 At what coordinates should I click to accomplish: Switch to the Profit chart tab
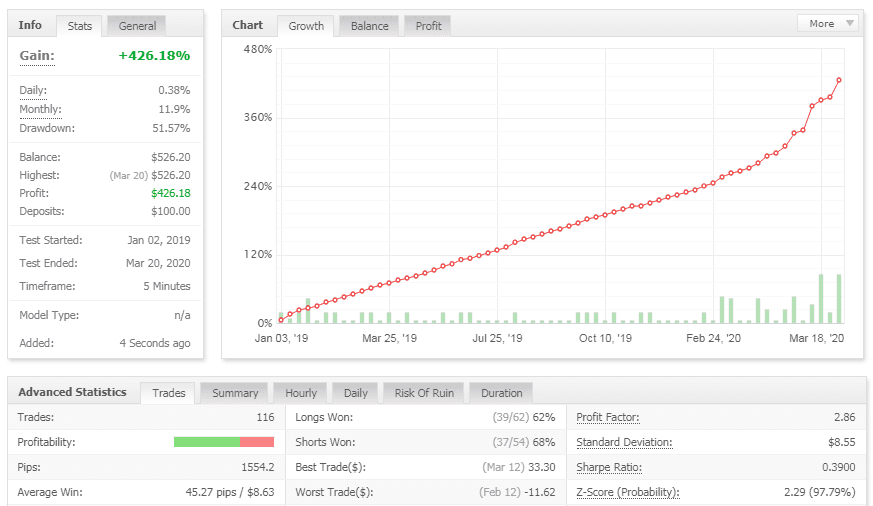pos(428,26)
